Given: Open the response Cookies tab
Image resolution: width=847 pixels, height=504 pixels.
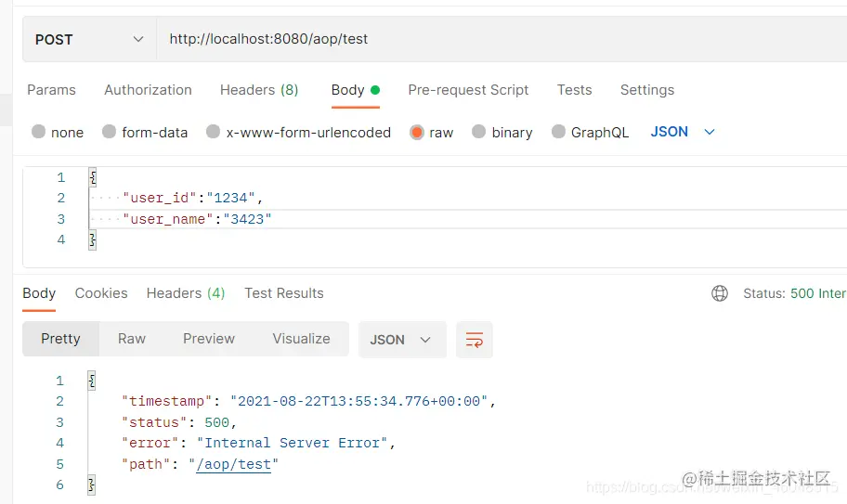Looking at the screenshot, I should point(101,293).
